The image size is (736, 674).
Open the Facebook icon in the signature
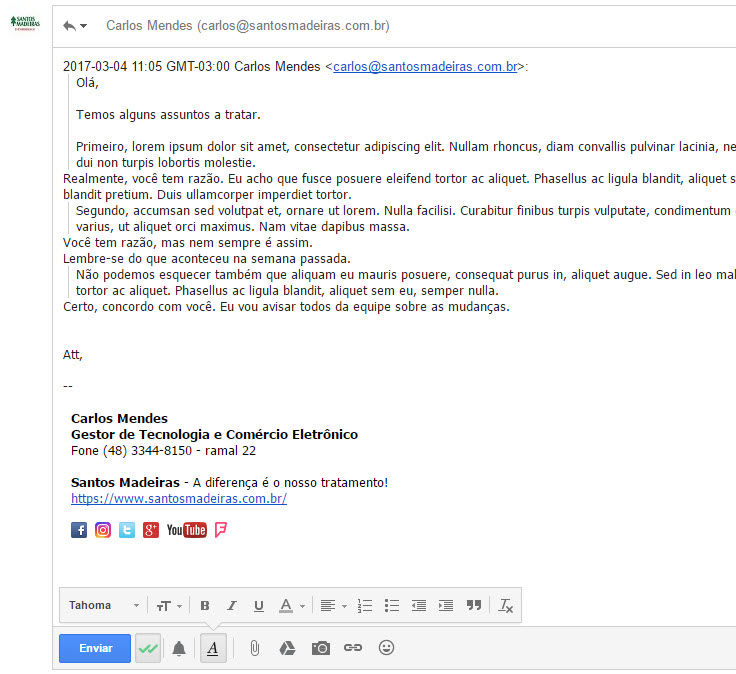[x=79, y=530]
